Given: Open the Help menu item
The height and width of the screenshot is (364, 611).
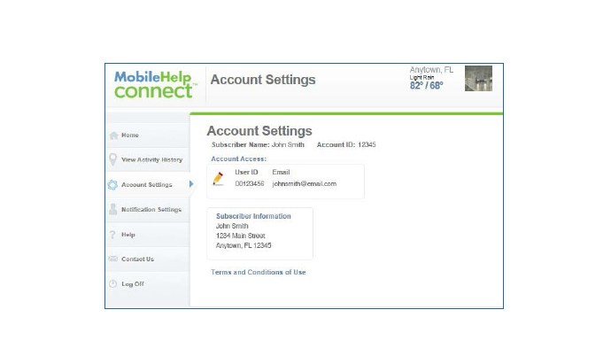Looking at the screenshot, I should 148,235.
